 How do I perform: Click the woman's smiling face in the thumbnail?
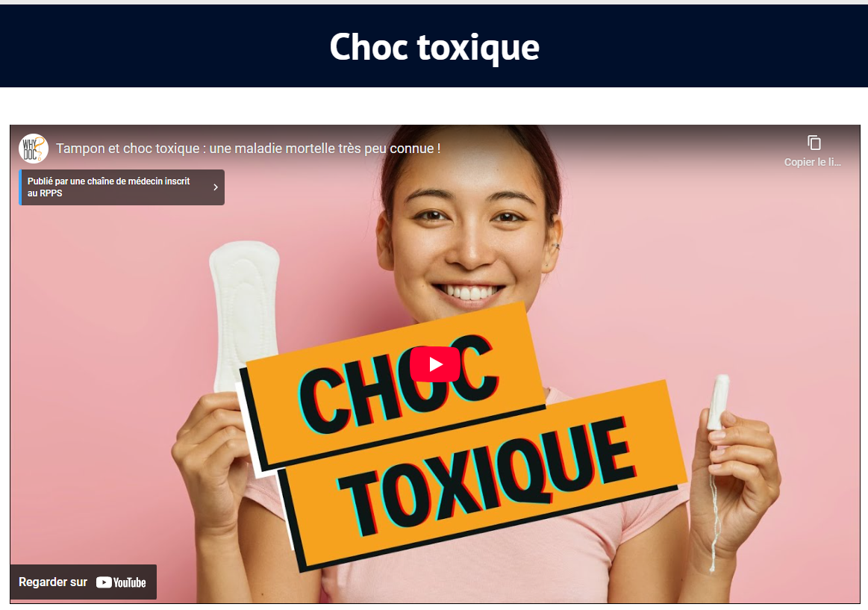point(470,238)
